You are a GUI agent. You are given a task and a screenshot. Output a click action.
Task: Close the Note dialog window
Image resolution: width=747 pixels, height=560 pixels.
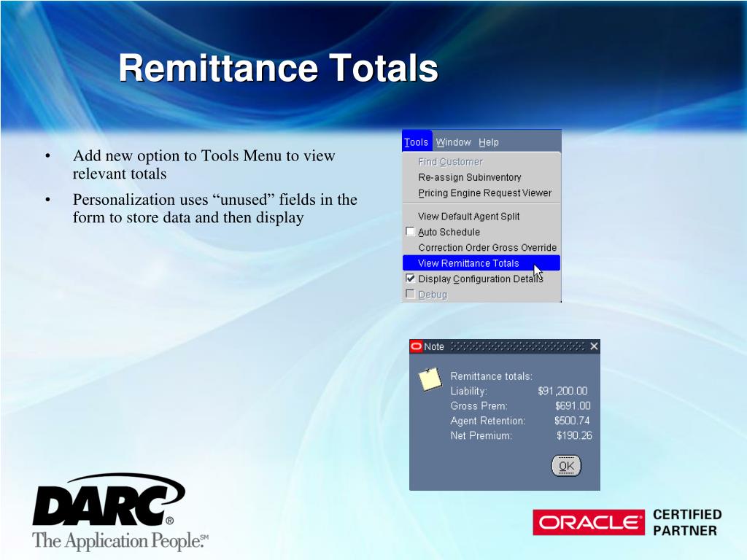(594, 346)
